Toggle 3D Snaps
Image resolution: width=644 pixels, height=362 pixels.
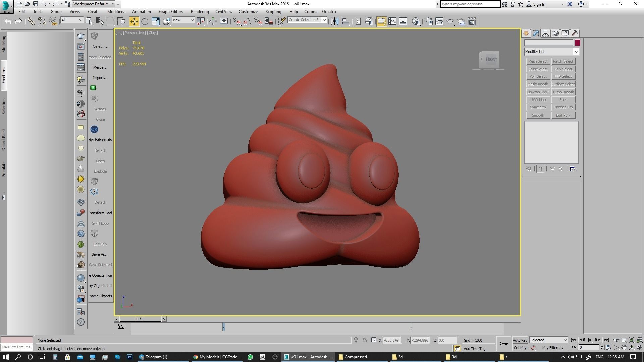pyautogui.click(x=237, y=21)
